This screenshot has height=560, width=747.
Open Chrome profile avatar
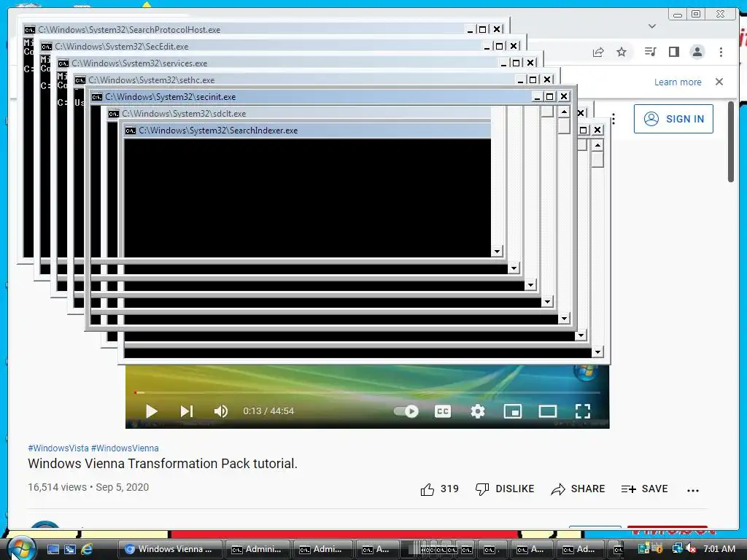point(697,52)
